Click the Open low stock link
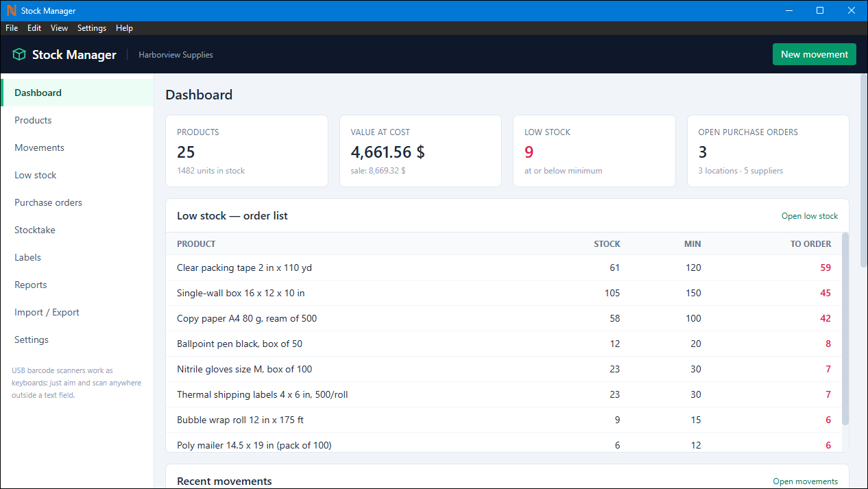 pos(810,216)
